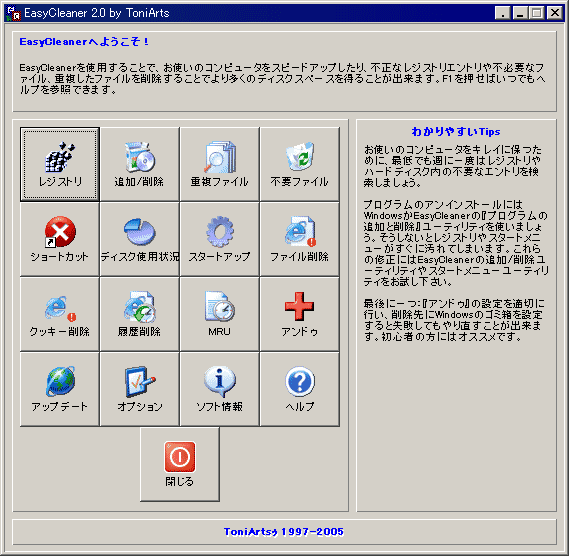Select the アンドゥ undo red cross
Image resolution: width=569 pixels, height=556 pixels.
pos(300,314)
